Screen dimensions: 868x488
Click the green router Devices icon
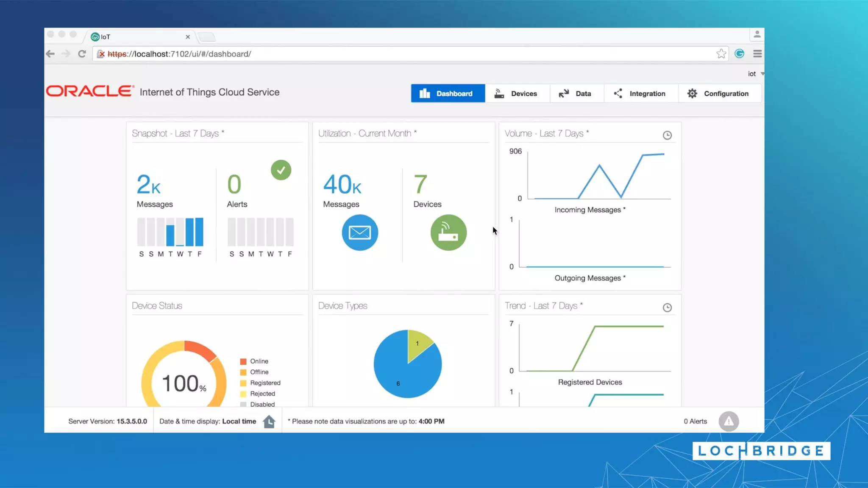point(448,233)
